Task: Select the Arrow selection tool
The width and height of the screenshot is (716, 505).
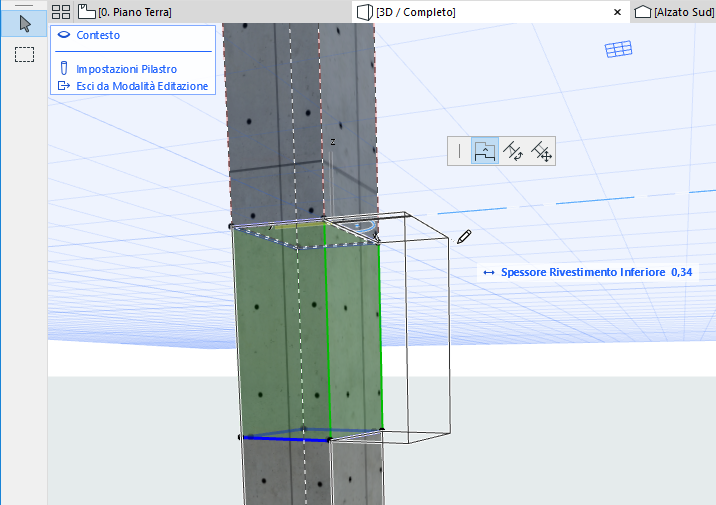Action: (25, 24)
